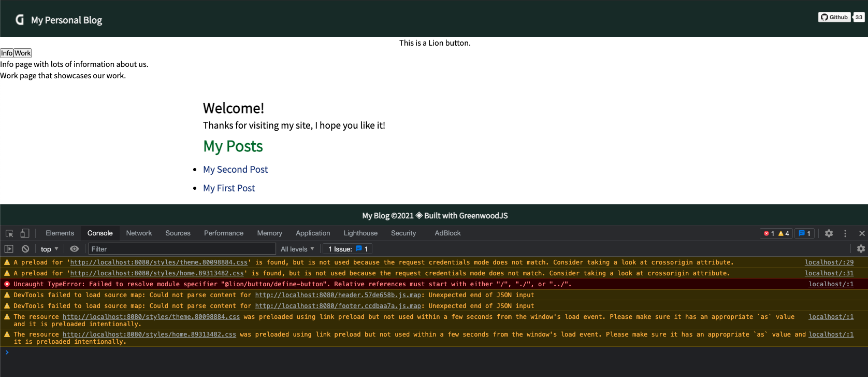868x377 pixels.
Task: Switch to the Memory tab
Action: coord(269,233)
